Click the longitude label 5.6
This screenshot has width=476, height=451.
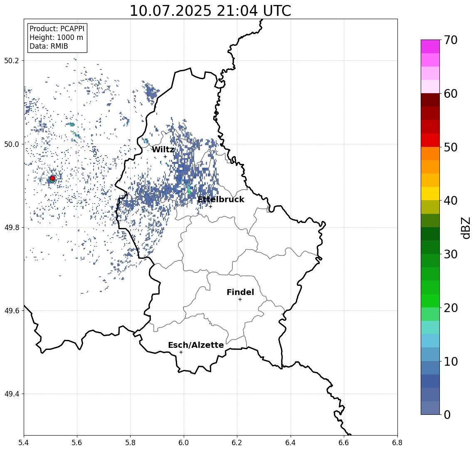coord(77,443)
